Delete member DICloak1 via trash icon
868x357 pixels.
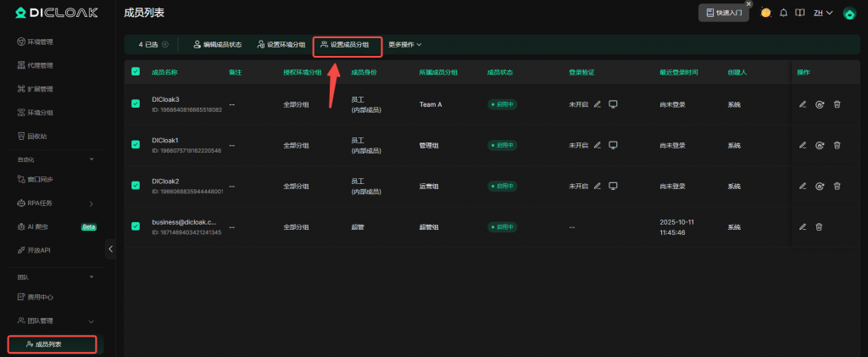(x=837, y=145)
